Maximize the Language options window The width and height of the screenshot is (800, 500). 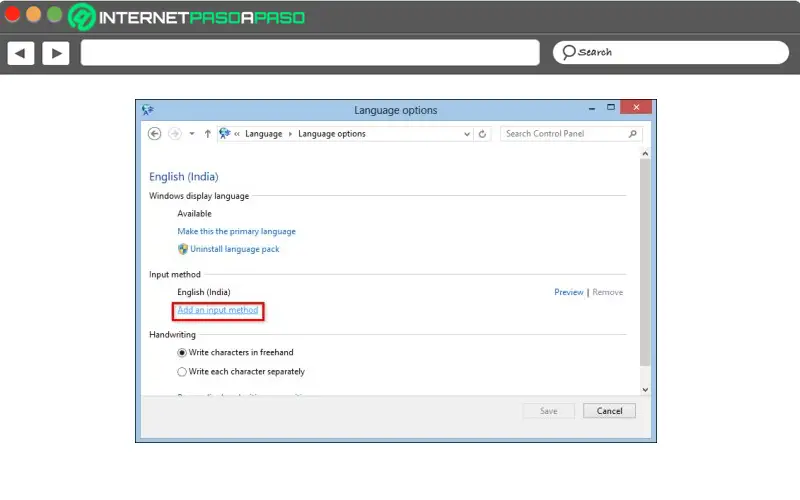611,107
